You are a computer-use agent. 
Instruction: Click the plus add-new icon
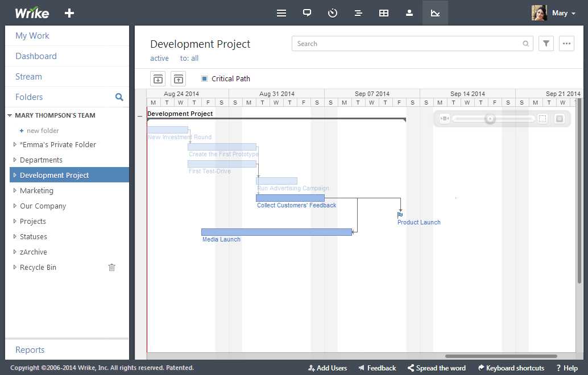click(69, 13)
